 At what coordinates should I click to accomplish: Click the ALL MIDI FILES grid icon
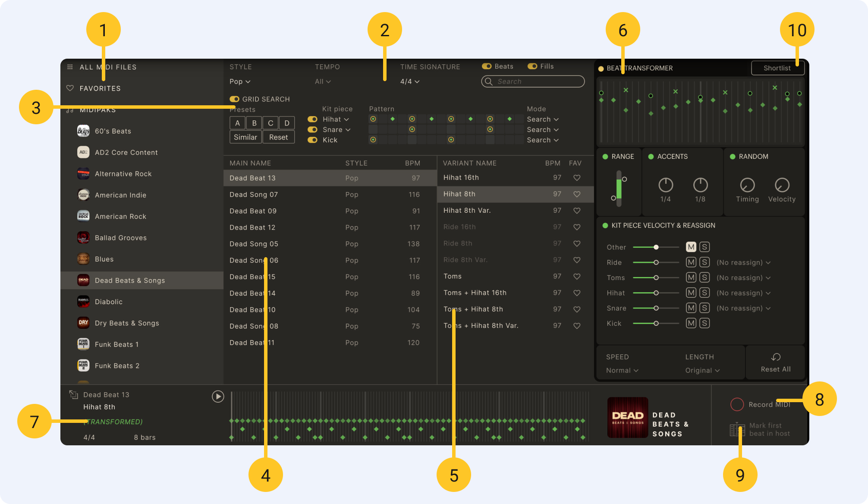click(x=69, y=67)
